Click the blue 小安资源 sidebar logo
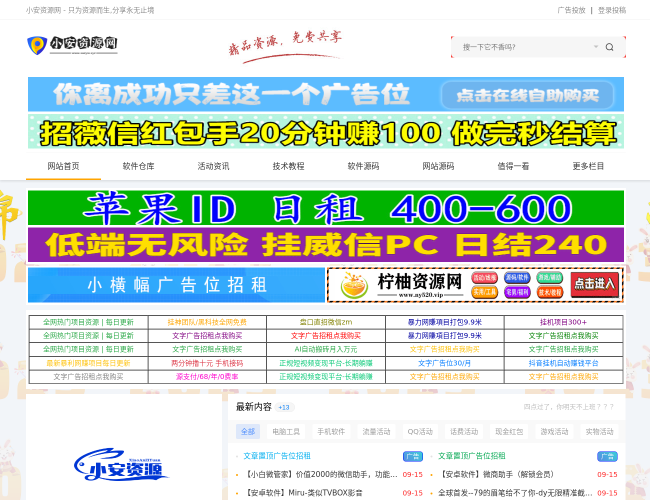This screenshot has height=500, width=650. (121, 465)
